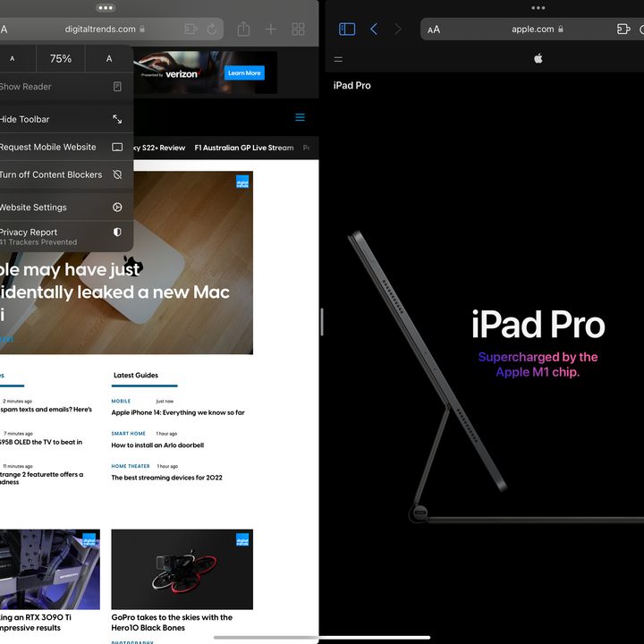
Task: Open Digital Trends blue hamburger menu
Action: (x=301, y=117)
